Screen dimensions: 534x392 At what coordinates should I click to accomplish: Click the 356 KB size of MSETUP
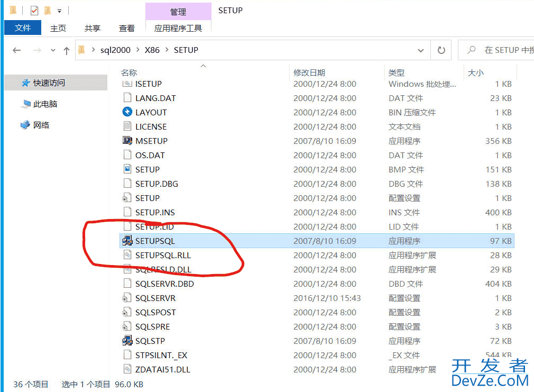(x=498, y=141)
